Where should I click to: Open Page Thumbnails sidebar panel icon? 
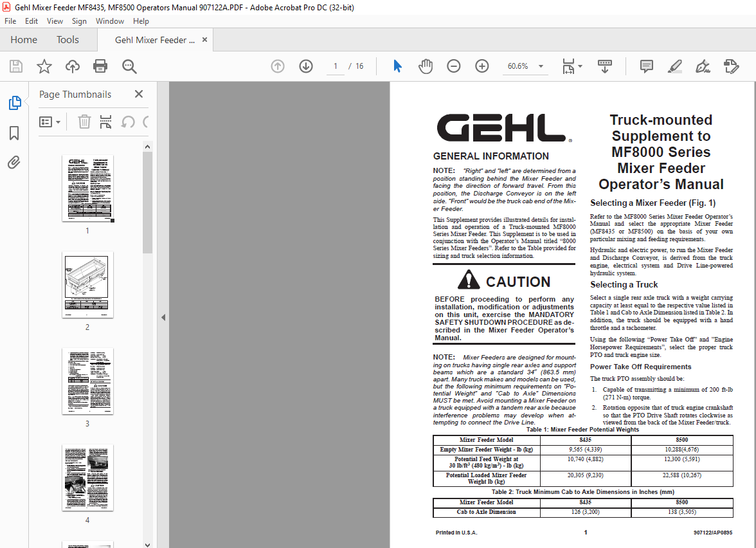coord(14,103)
